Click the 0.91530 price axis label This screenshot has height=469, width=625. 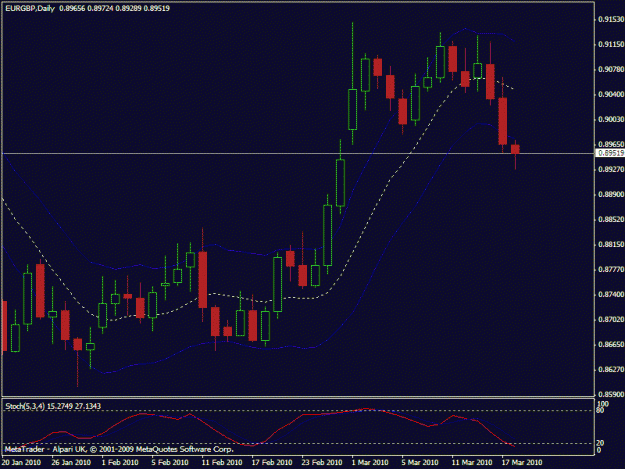click(x=611, y=20)
